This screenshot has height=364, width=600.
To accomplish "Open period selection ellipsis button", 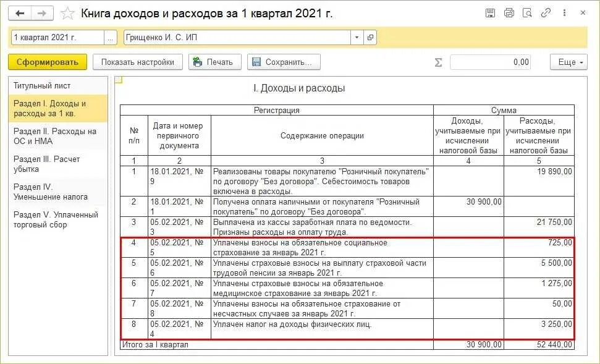I will (x=110, y=38).
